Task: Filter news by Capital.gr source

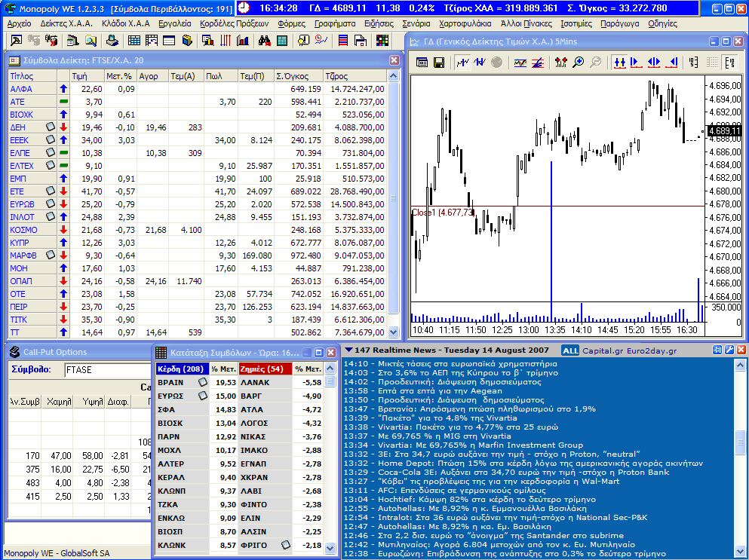Action: tap(603, 351)
